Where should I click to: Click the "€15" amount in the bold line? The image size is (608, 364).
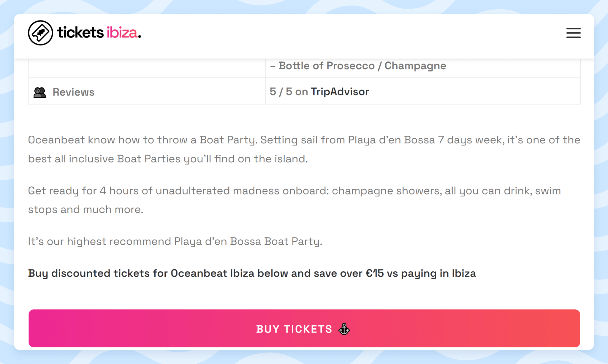click(375, 273)
